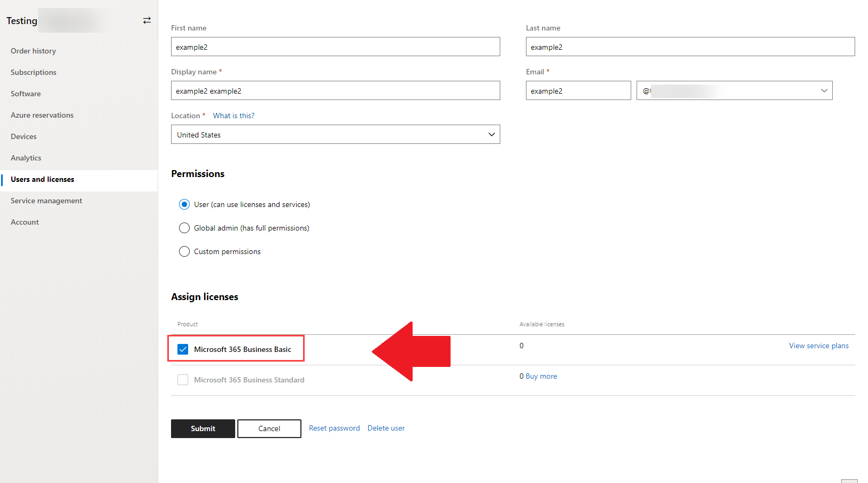Viewport: 868px width, 483px height.
Task: Click the account switch arrows icon
Action: (x=147, y=20)
